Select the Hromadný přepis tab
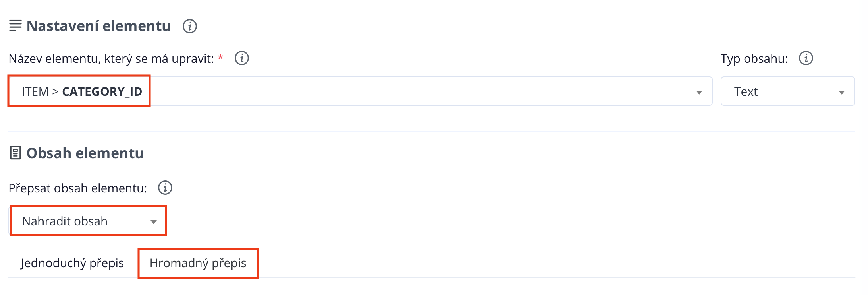 198,263
